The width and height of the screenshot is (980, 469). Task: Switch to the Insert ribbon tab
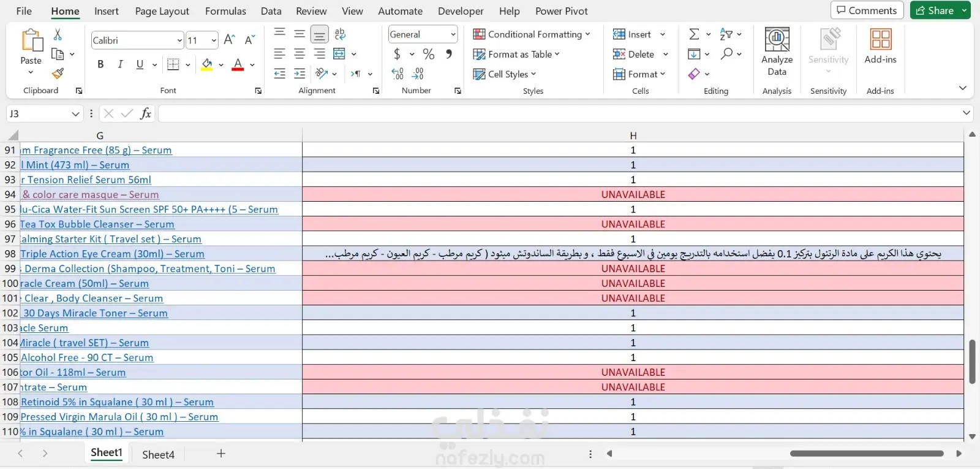tap(107, 11)
